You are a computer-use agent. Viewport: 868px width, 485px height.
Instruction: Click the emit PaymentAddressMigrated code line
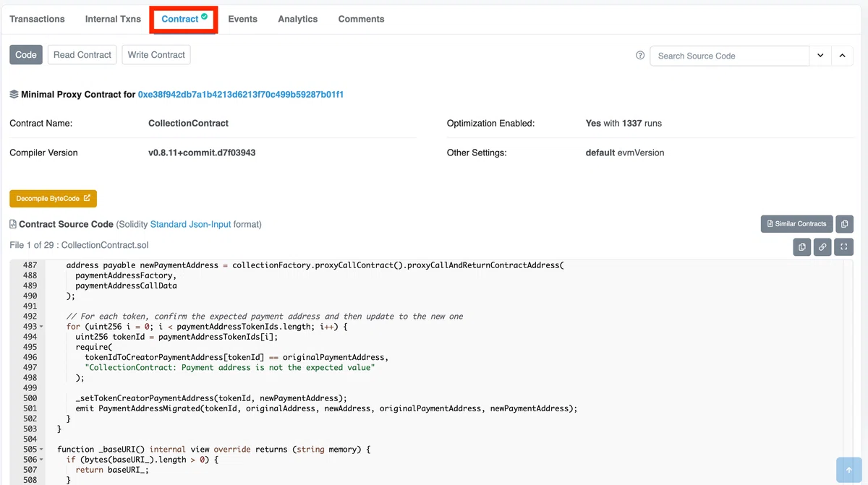point(326,408)
